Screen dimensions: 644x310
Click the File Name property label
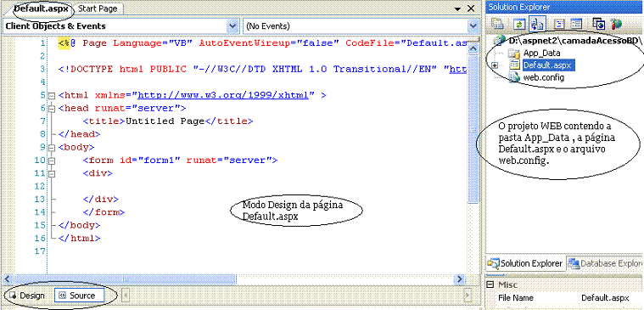[x=515, y=298]
